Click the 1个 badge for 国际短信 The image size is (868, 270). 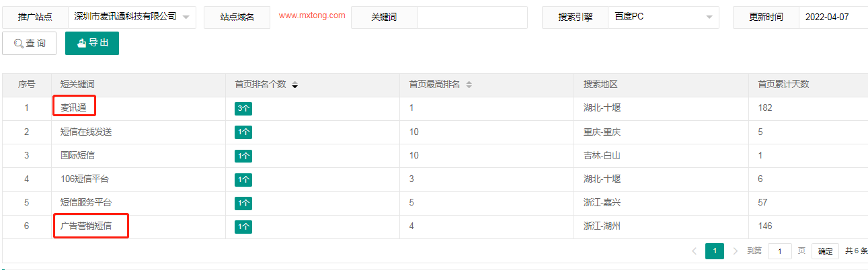click(x=243, y=156)
